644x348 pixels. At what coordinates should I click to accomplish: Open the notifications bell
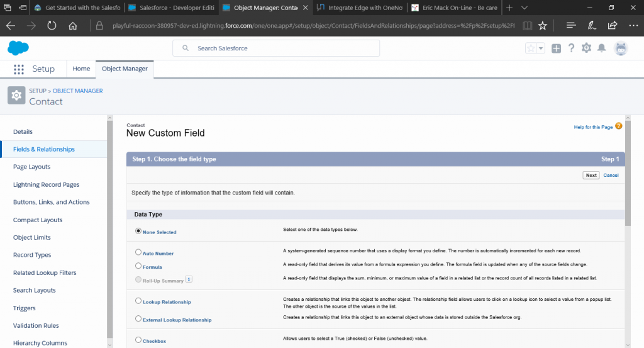click(x=602, y=48)
